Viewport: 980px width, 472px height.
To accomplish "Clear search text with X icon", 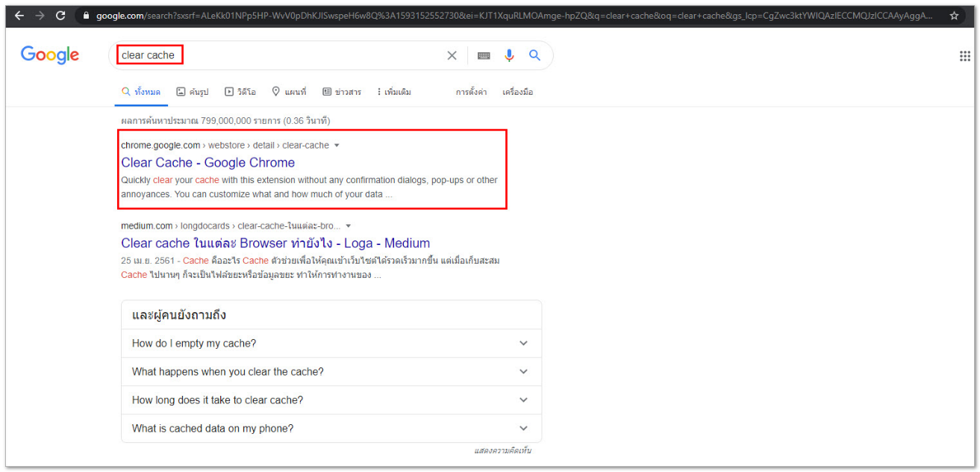I will pyautogui.click(x=452, y=55).
